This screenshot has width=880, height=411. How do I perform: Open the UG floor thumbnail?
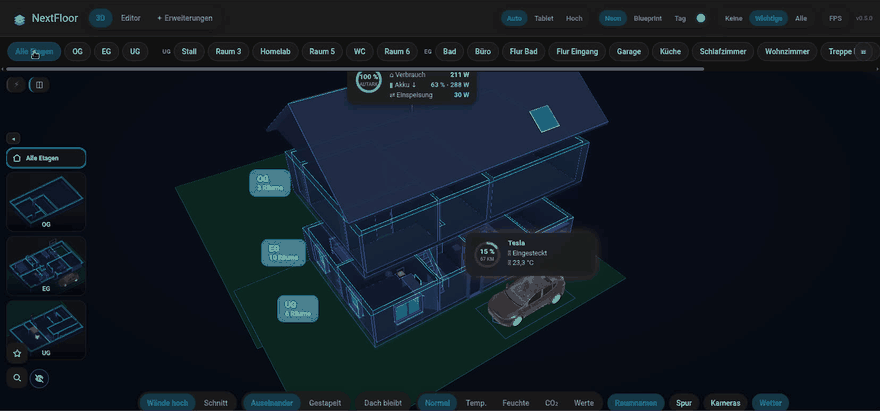pyautogui.click(x=46, y=330)
